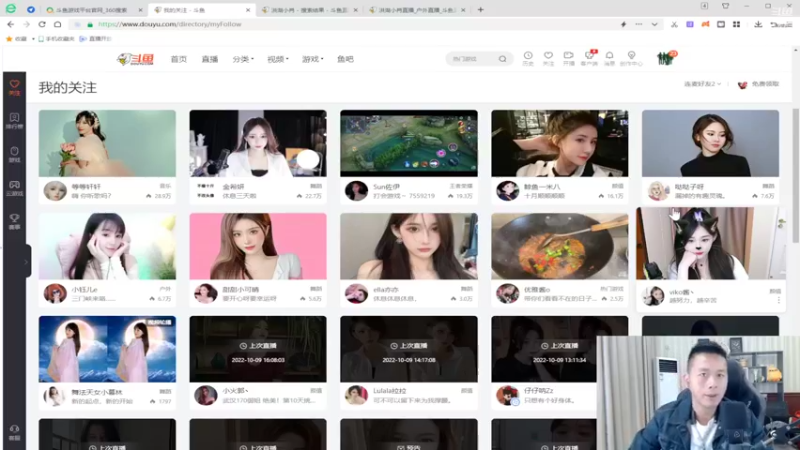
Task: Switch to the 搜索结果 browser tab
Action: pos(309,10)
